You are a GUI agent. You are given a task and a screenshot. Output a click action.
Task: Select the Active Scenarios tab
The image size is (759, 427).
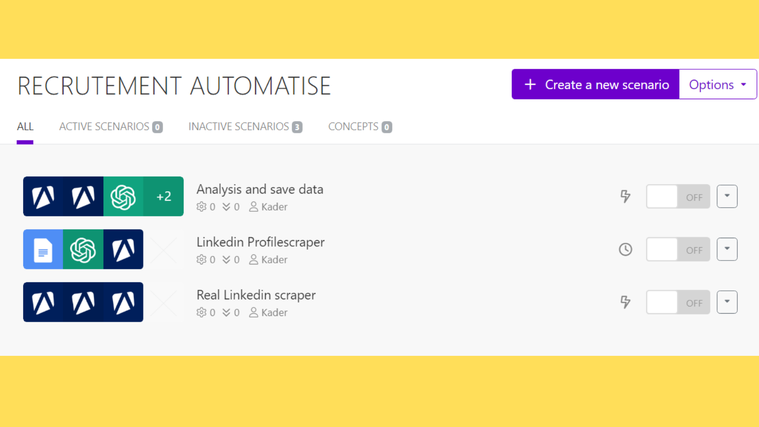pyautogui.click(x=110, y=127)
